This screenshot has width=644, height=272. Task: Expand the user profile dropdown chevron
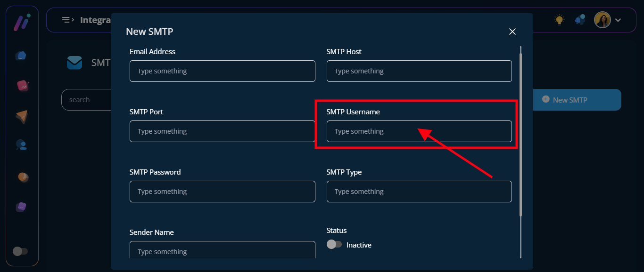[619, 20]
